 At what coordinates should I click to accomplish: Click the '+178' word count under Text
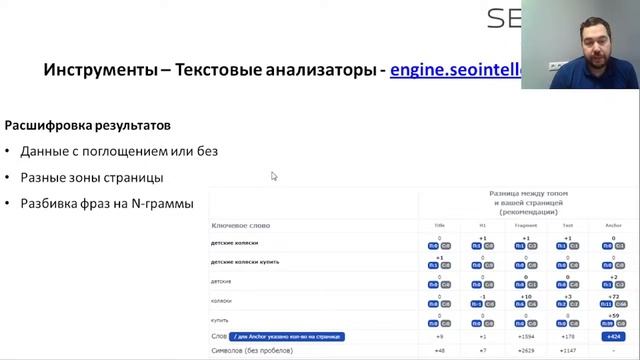point(568,337)
